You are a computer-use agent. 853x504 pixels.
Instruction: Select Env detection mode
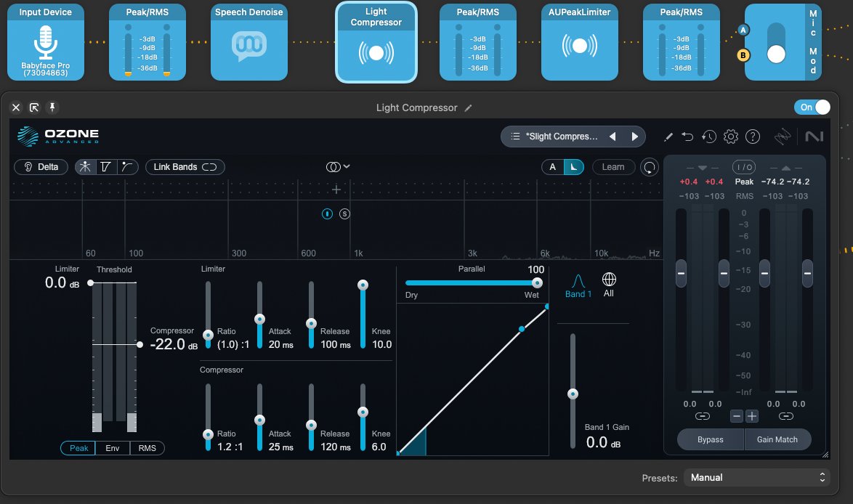(113, 448)
